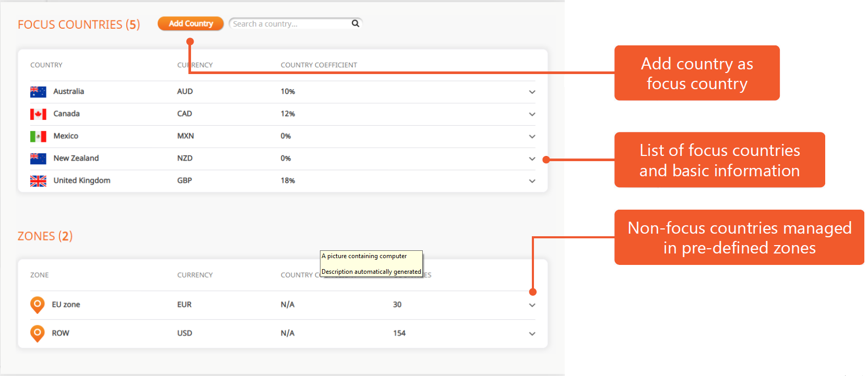Click the GBP currency cell

184,180
